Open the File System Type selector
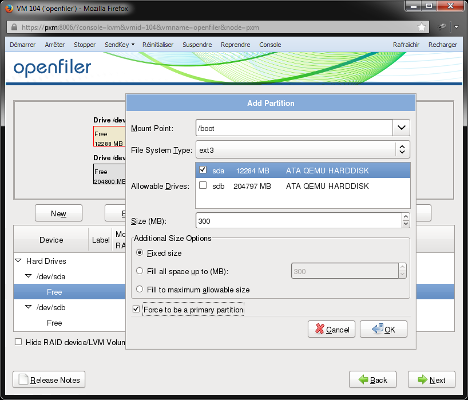 (x=303, y=150)
